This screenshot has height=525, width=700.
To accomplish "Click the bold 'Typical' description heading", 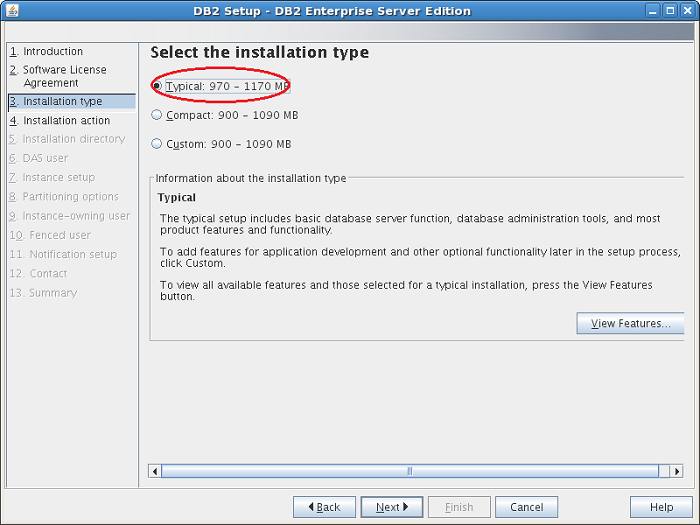I will pos(177,198).
